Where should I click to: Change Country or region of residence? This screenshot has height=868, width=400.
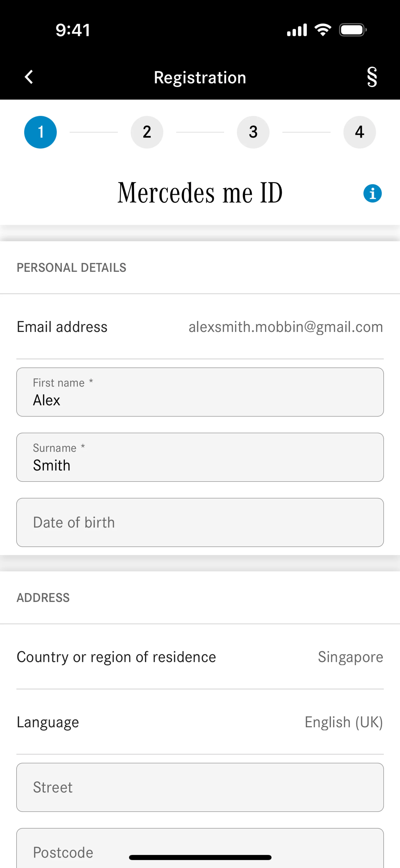200,657
